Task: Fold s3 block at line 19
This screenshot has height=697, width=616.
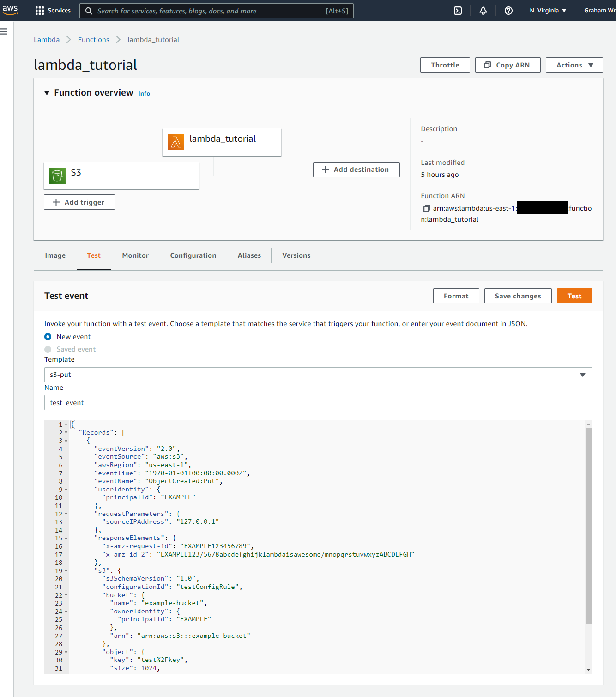Action: [66, 571]
